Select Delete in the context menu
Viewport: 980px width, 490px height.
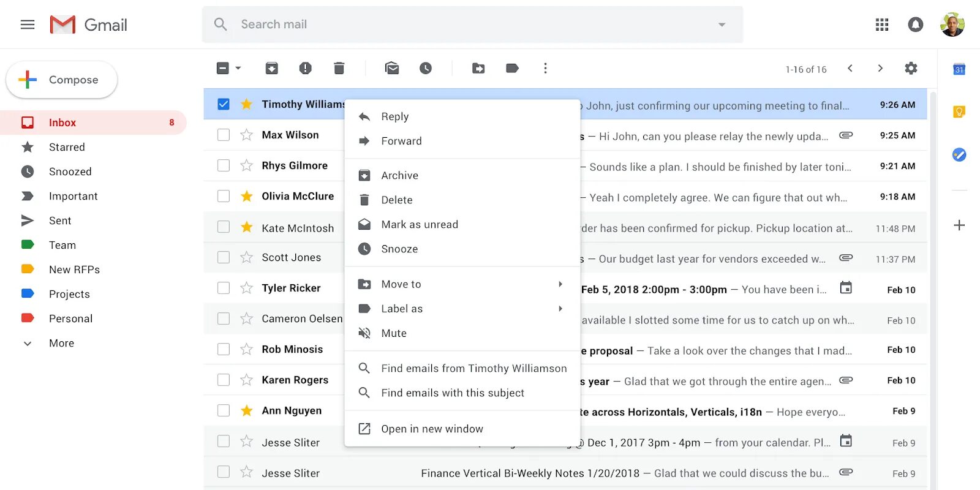(462, 200)
